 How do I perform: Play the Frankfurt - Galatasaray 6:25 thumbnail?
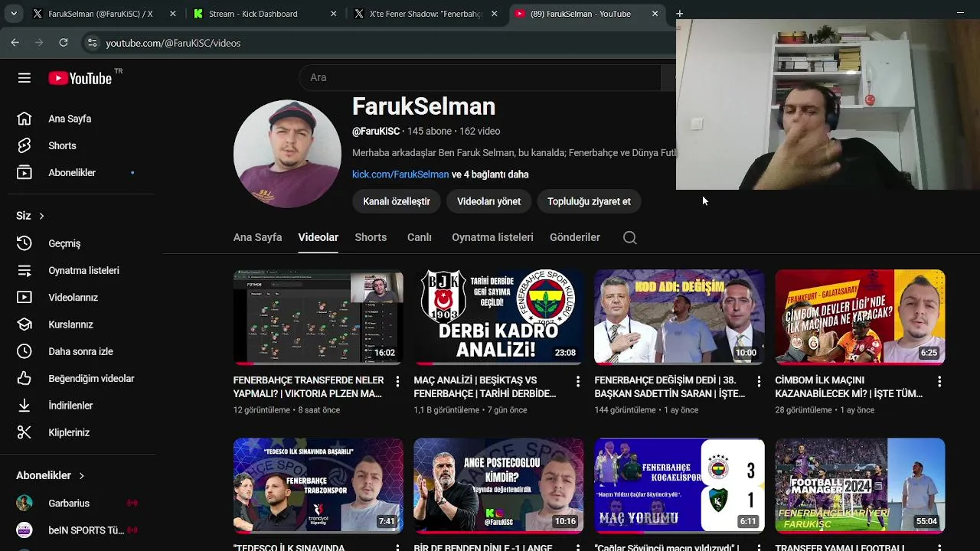click(x=861, y=317)
